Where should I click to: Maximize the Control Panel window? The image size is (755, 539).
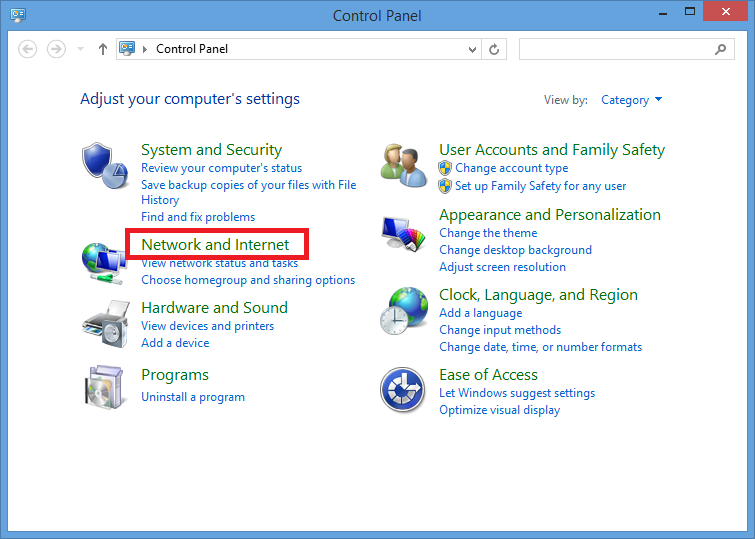click(x=690, y=12)
